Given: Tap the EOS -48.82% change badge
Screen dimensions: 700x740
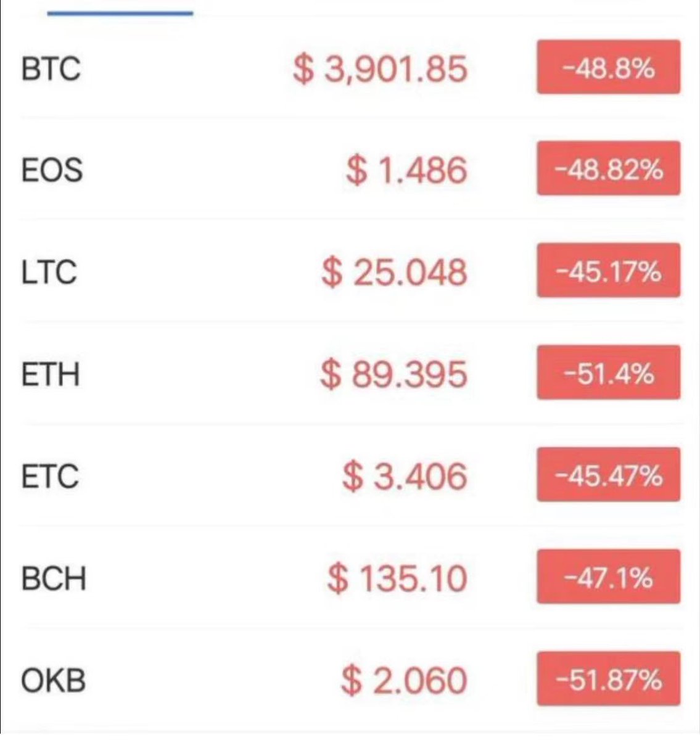Looking at the screenshot, I should tap(608, 168).
